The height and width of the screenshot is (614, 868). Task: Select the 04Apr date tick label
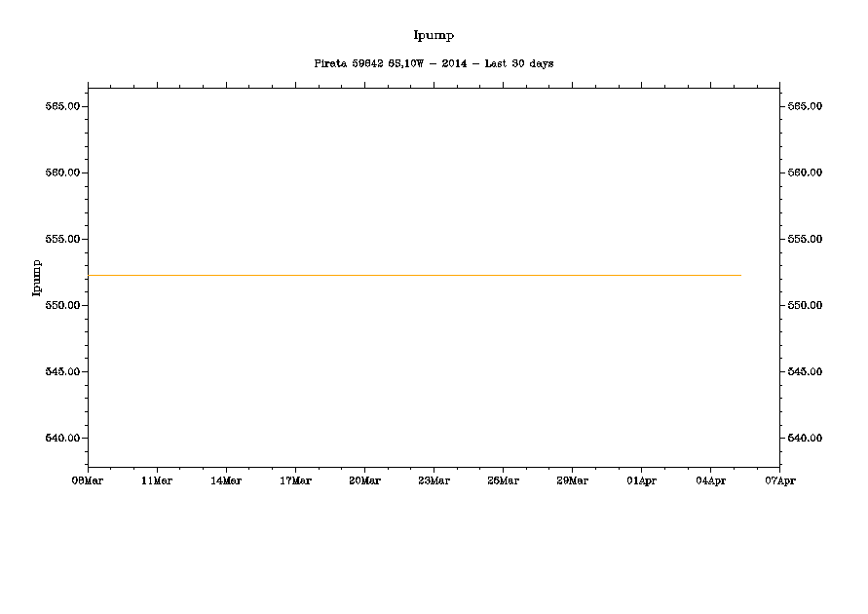pos(710,480)
